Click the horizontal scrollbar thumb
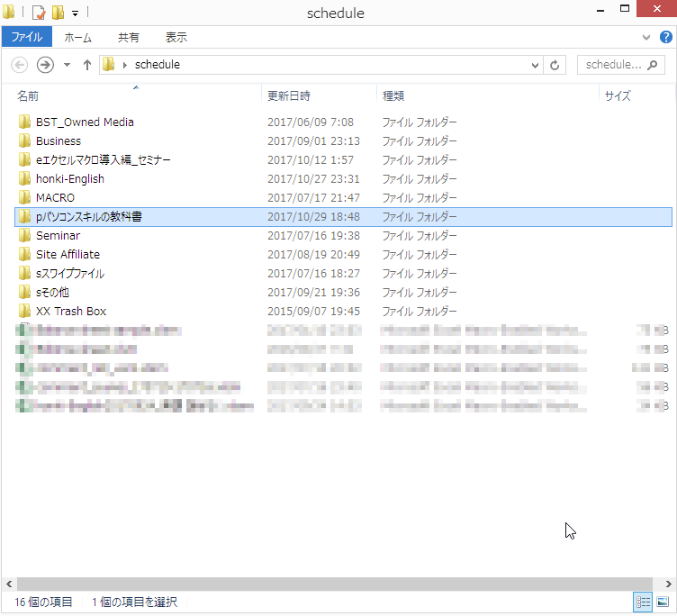Viewport: 677px width, 616px height. click(x=335, y=584)
